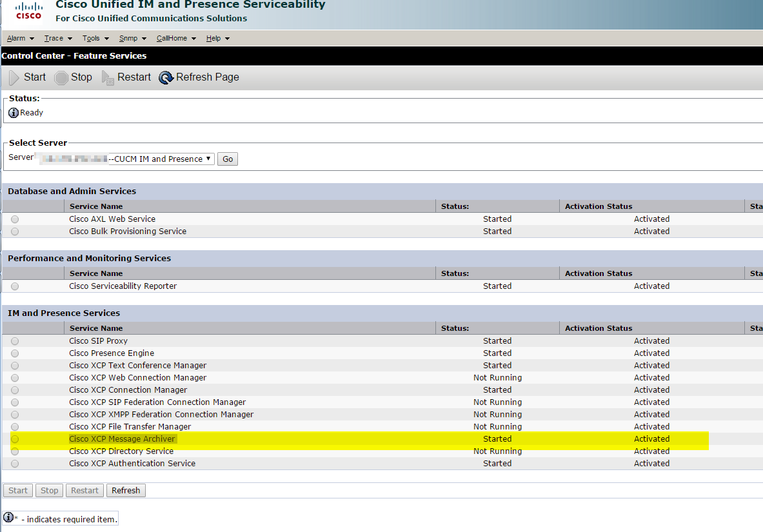Select Cisco XCP File Transfer Manager radio
763x532 pixels.
click(x=15, y=427)
